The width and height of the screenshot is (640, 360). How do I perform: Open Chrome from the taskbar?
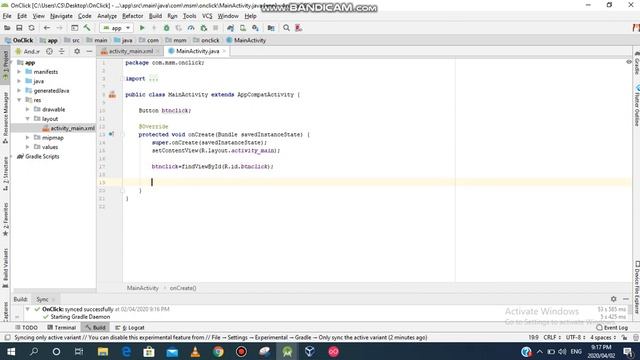tap(218, 351)
